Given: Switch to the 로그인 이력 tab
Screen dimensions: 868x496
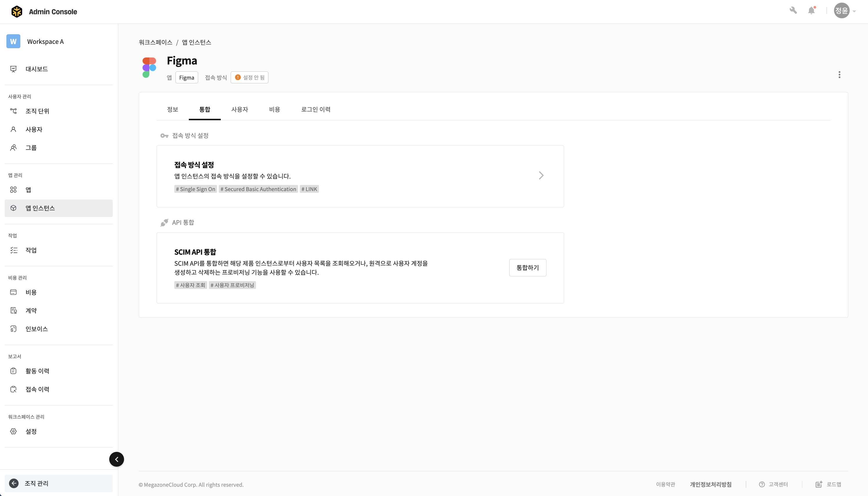Looking at the screenshot, I should (316, 109).
